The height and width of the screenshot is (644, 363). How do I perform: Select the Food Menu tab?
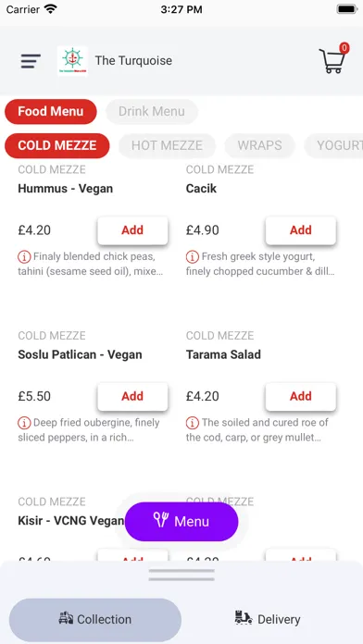tap(51, 111)
